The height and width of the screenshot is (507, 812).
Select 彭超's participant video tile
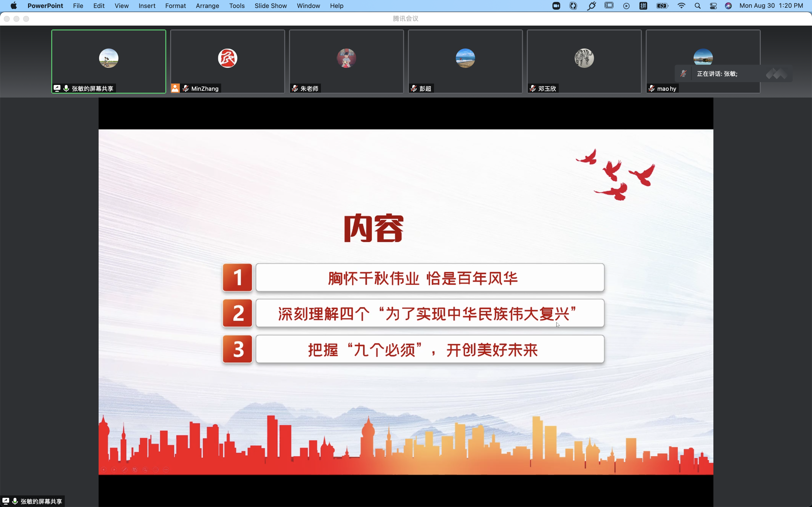pos(465,61)
